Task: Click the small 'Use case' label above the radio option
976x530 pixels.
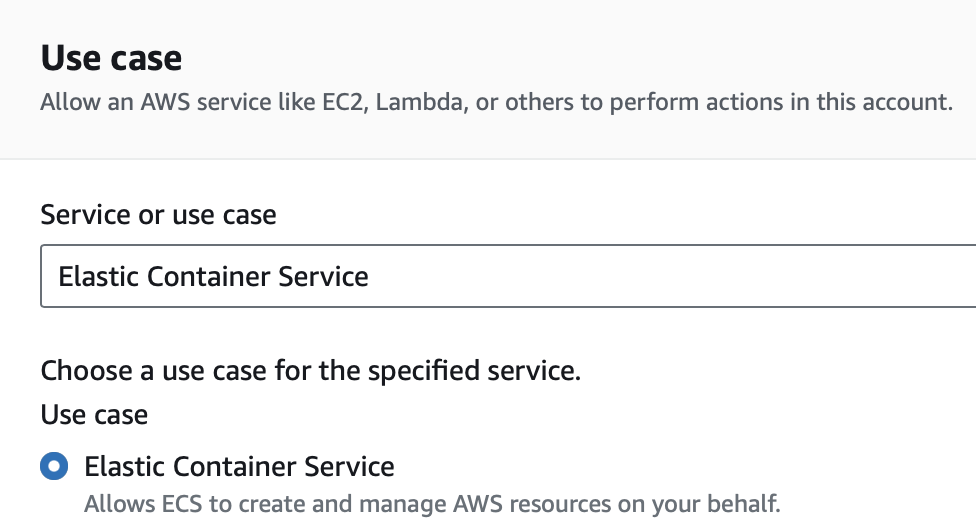Action: (x=94, y=414)
